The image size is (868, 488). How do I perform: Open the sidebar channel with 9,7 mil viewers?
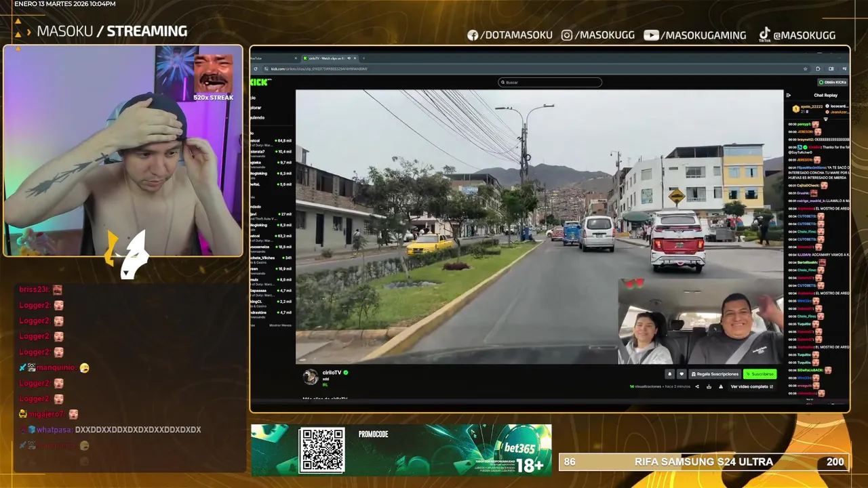pos(272,165)
